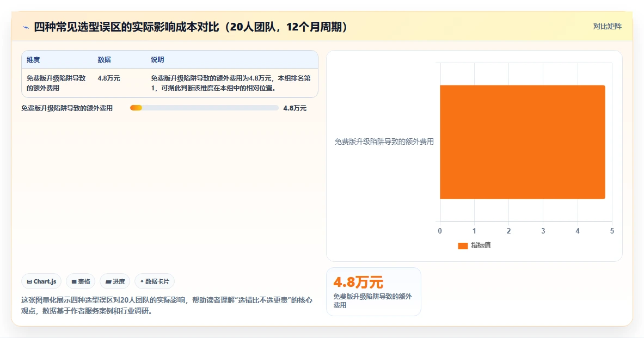Click the 免费版升级陷阱 dimension cell in the table

56,83
